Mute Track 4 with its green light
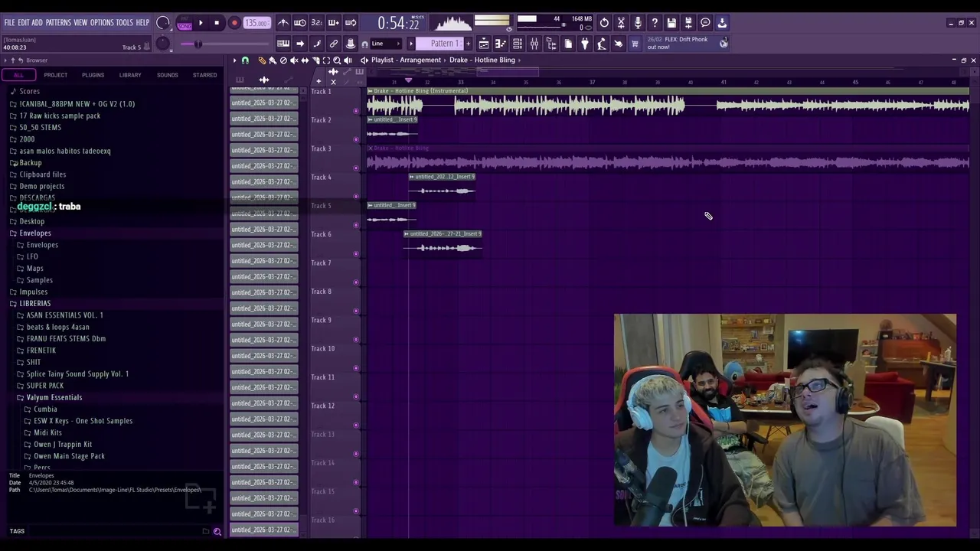The width and height of the screenshot is (980, 551). pyautogui.click(x=356, y=196)
